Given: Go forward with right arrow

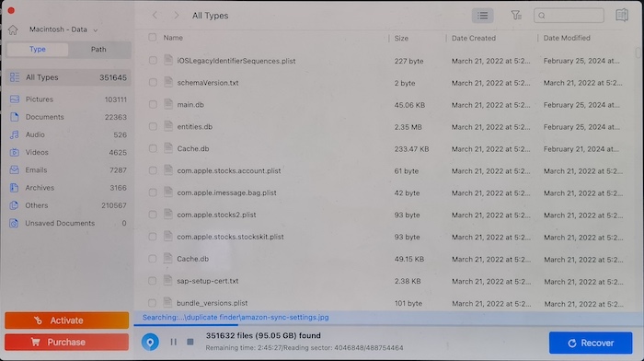Looking at the screenshot, I should click(x=177, y=16).
